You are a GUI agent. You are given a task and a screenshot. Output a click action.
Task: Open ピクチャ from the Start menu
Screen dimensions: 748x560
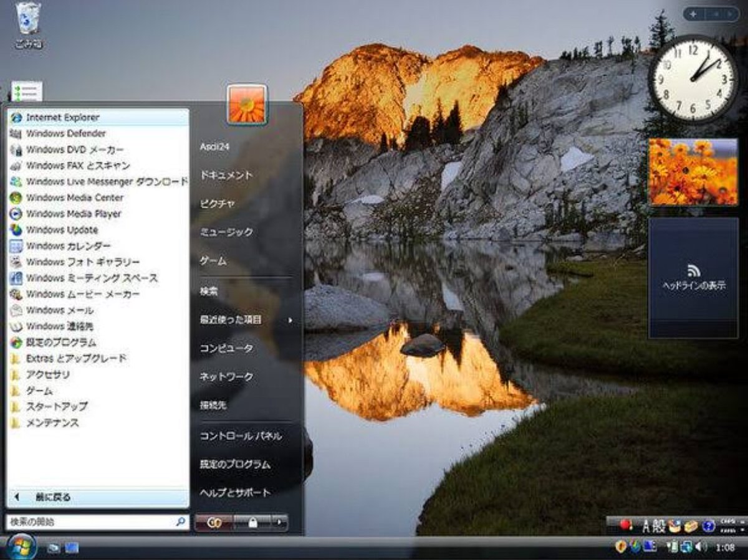point(218,203)
